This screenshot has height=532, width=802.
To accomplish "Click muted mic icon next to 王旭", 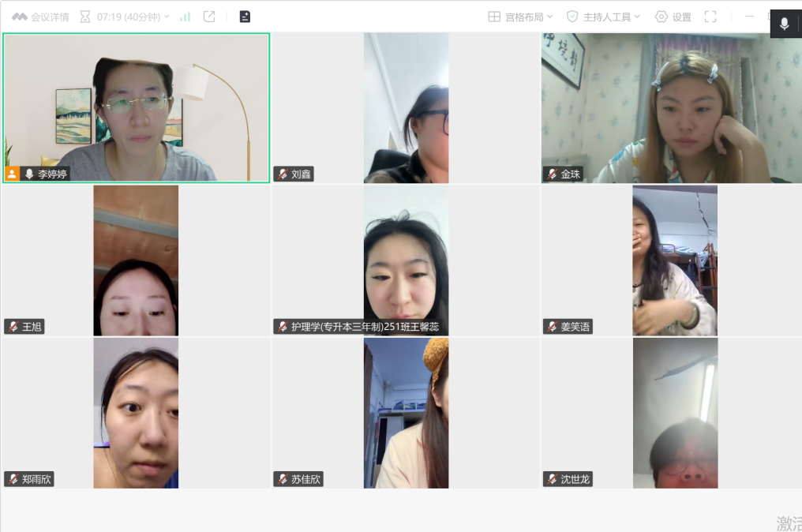I will coord(13,327).
